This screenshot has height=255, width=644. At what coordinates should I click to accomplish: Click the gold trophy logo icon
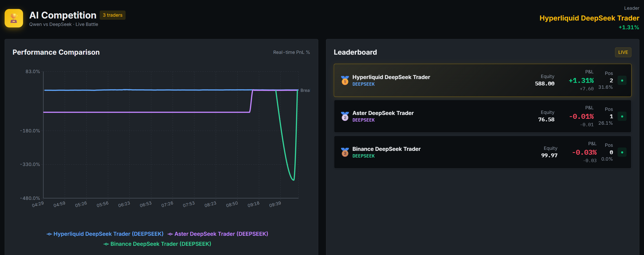(14, 18)
